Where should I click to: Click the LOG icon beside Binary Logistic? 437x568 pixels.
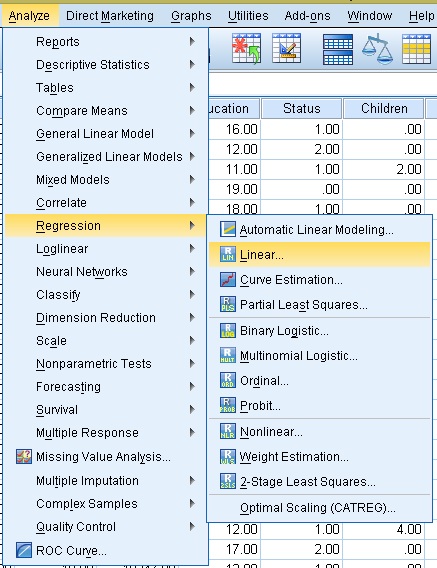point(228,330)
